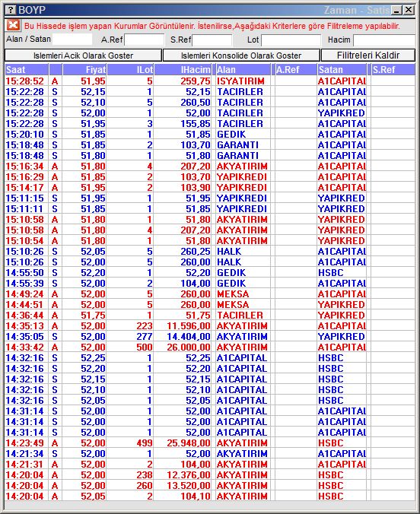420x514 pixels.
Task: Click TACIRLER in the 14:36:44 row
Action: [240, 316]
